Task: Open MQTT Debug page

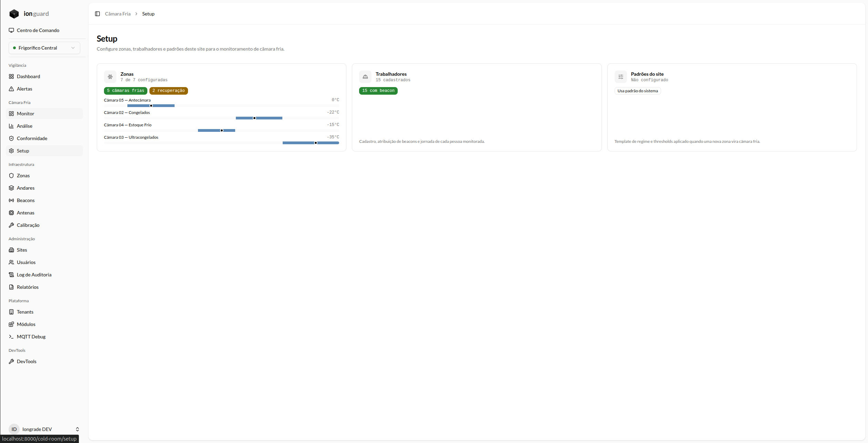Action: click(44, 337)
